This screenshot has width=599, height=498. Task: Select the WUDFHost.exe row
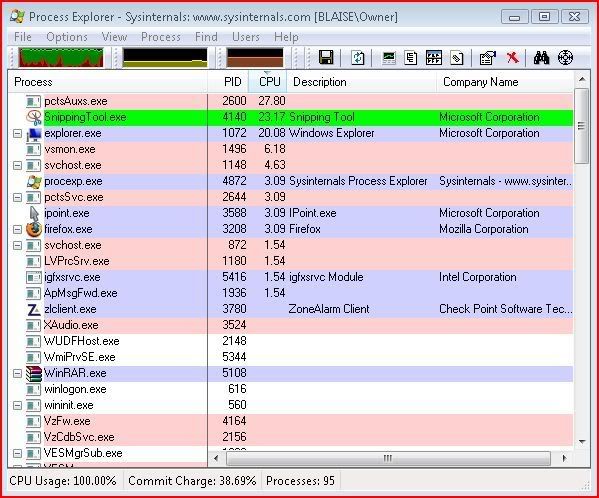pos(290,341)
